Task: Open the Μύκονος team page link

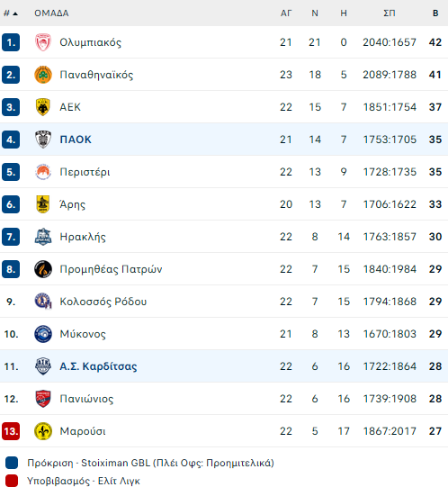Action: pos(83,334)
